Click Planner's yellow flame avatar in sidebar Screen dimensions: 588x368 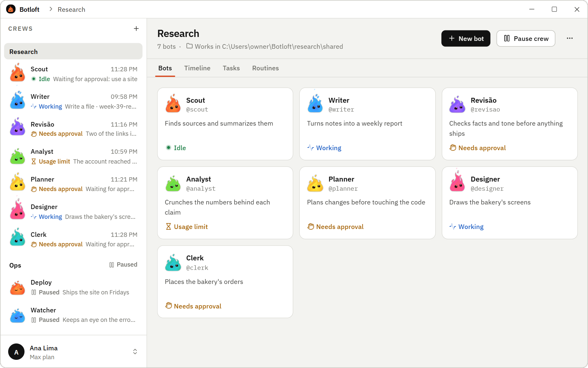(x=18, y=182)
